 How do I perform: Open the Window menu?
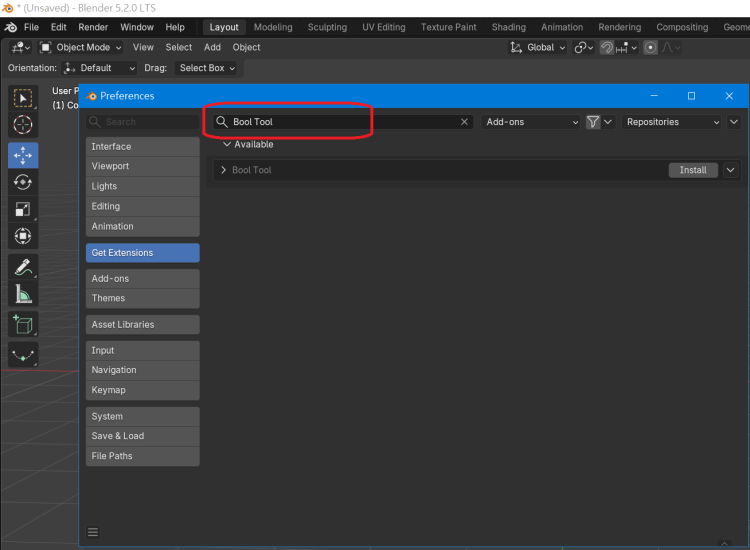tap(137, 27)
